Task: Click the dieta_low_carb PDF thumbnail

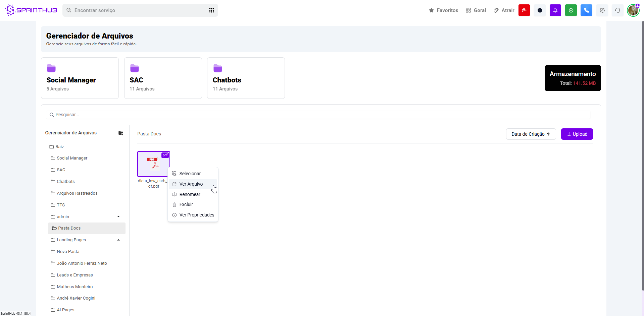Action: click(x=153, y=164)
